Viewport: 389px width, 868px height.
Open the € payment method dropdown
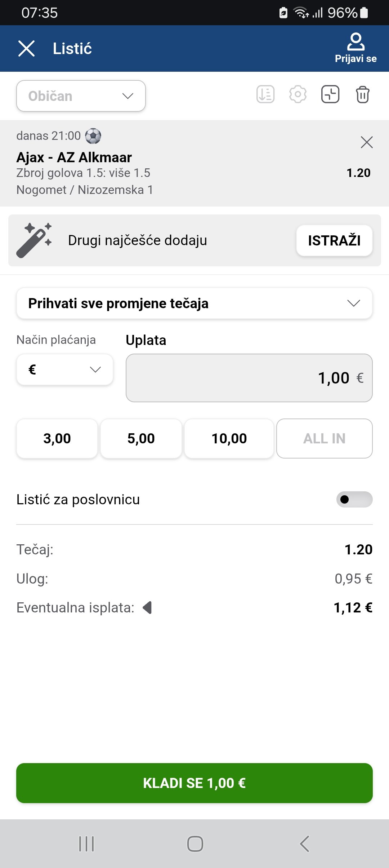65,369
